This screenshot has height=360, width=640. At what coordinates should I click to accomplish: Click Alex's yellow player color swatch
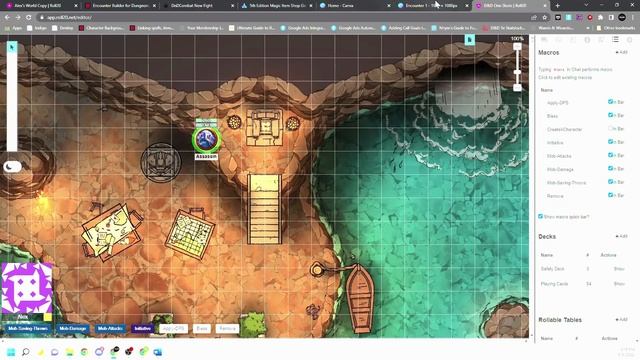point(48,317)
